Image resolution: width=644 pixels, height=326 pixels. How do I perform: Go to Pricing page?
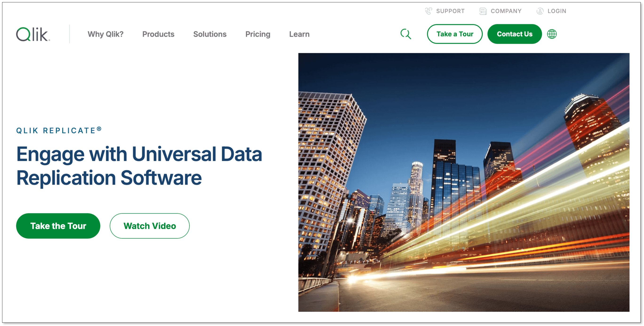[258, 34]
